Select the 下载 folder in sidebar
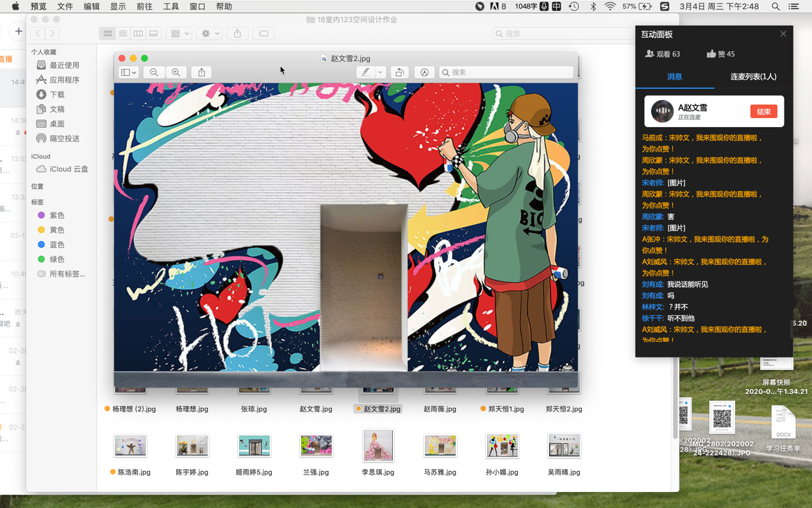Viewport: 812px width, 508px height. (57, 94)
